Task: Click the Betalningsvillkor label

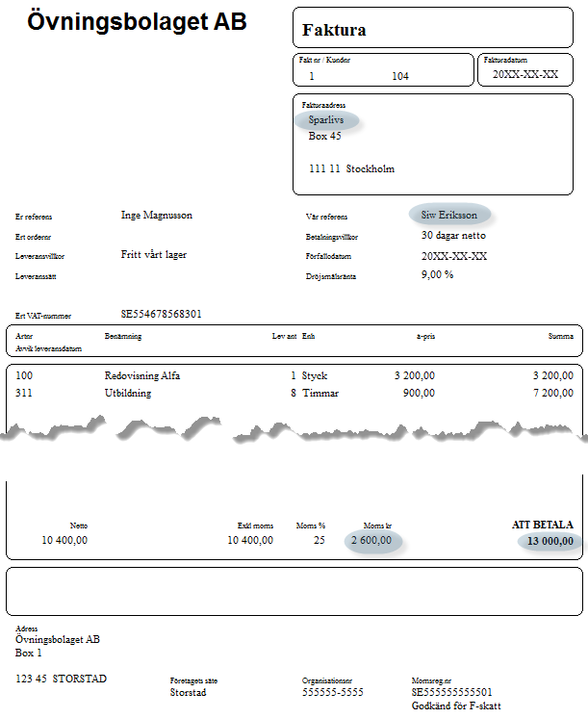Action: coord(332,237)
